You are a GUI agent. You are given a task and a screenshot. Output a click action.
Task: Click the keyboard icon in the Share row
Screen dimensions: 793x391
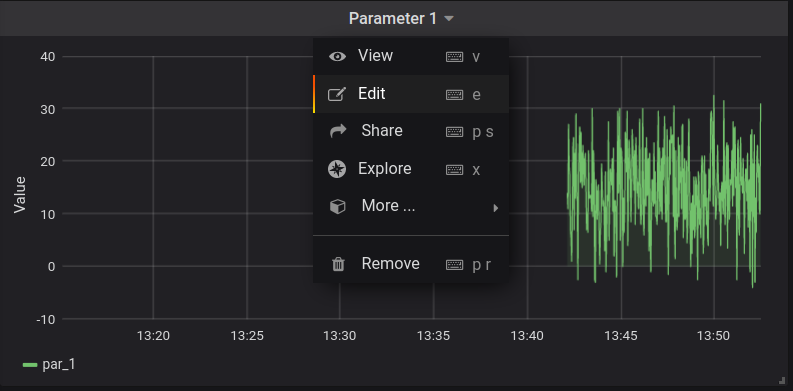(x=454, y=132)
